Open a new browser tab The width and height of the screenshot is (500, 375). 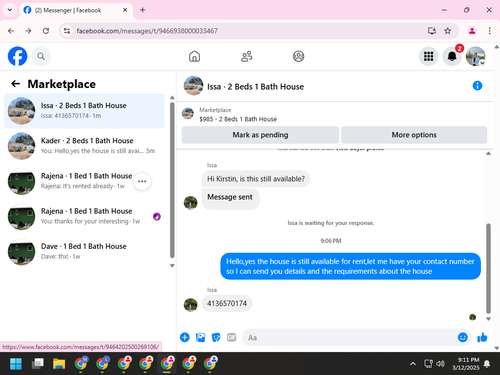[143, 10]
